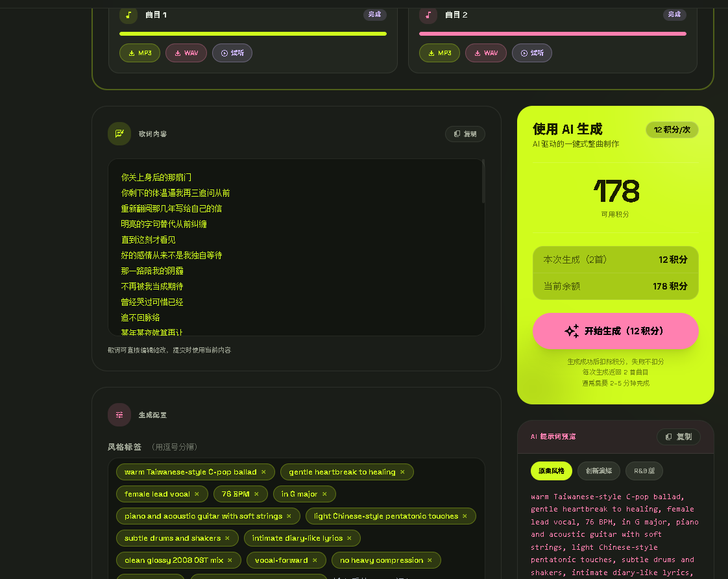Start generation with 开始生成 (12积分) button
Viewport: 728px width, 579px height.
pyautogui.click(x=616, y=331)
